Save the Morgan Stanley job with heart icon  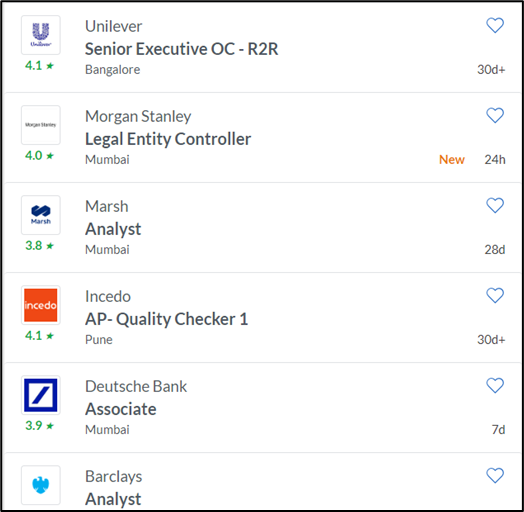click(x=495, y=115)
